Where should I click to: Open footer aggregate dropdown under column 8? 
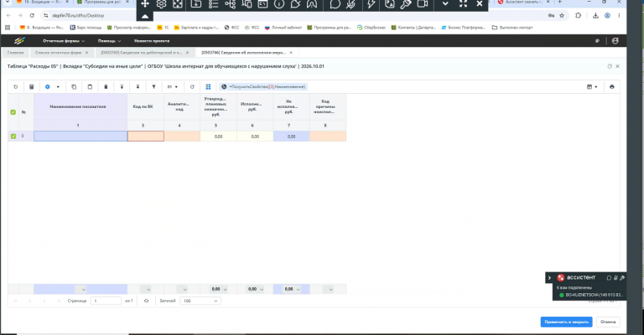[330, 290]
